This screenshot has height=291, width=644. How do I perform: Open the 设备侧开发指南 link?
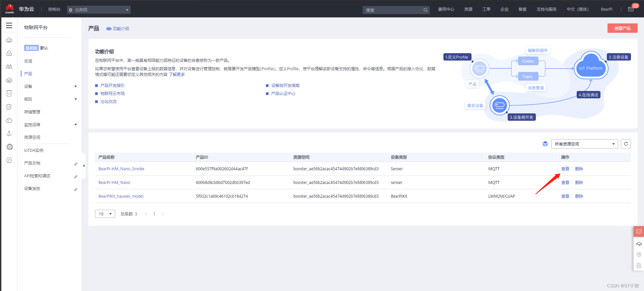point(285,86)
